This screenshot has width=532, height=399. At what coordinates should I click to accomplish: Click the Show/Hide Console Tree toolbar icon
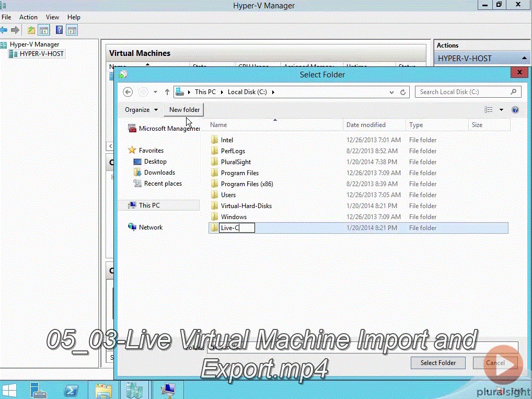(x=44, y=30)
